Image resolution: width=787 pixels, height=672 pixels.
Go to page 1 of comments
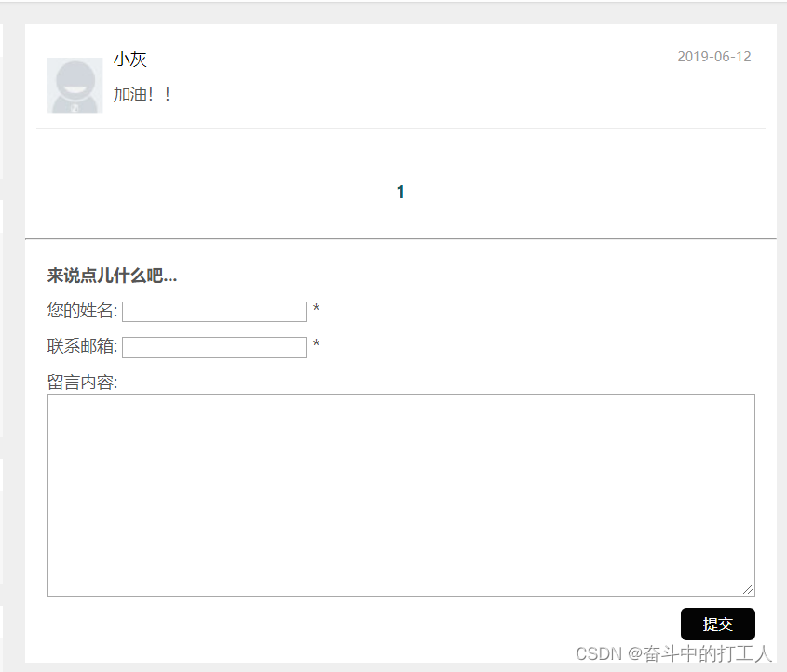pyautogui.click(x=400, y=192)
